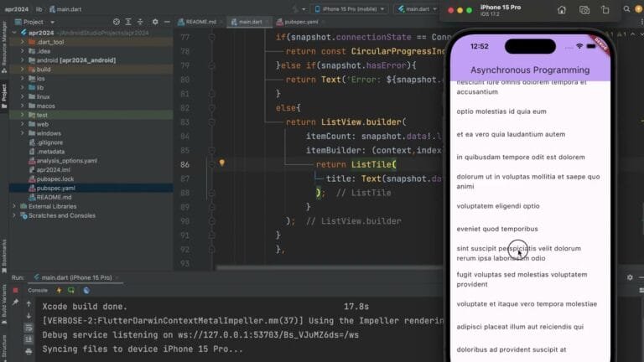Stop the running app with the red square

pyautogui.click(x=15, y=291)
